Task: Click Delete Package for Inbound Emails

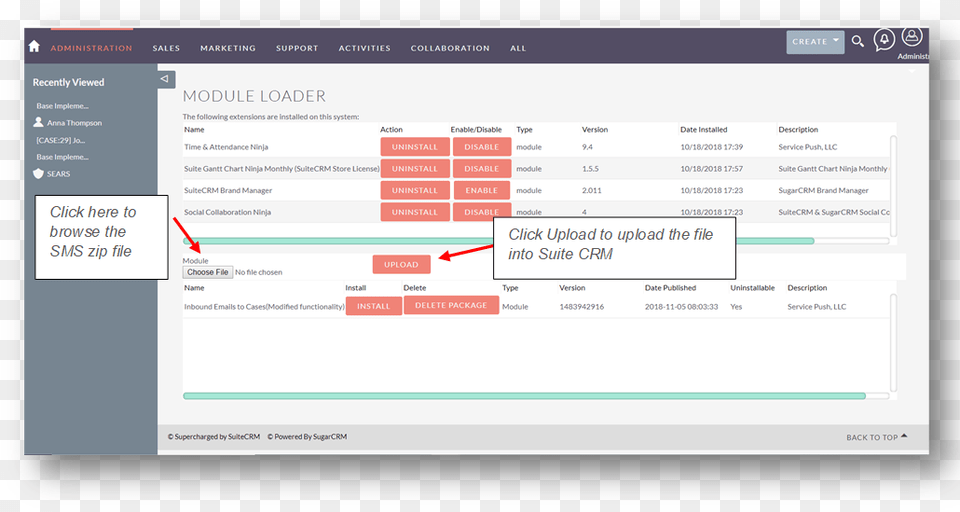Action: (451, 305)
